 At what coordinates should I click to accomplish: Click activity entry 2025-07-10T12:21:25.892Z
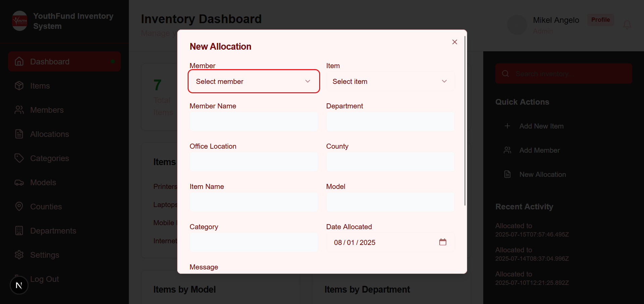point(532,278)
